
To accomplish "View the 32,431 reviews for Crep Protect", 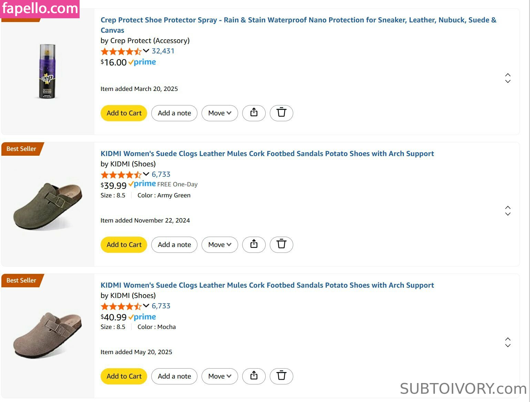I will pyautogui.click(x=163, y=51).
